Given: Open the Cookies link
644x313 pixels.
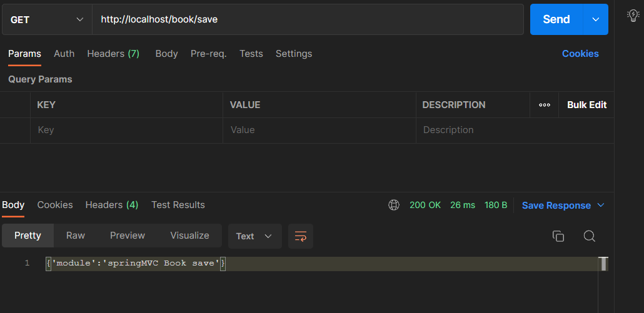Looking at the screenshot, I should click(580, 54).
